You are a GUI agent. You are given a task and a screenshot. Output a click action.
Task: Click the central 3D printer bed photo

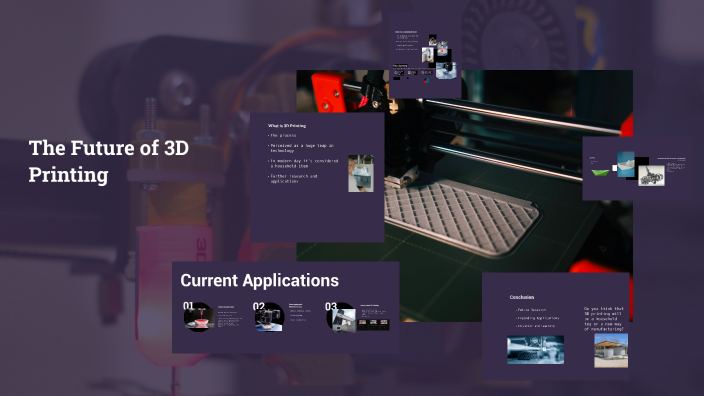point(464,196)
